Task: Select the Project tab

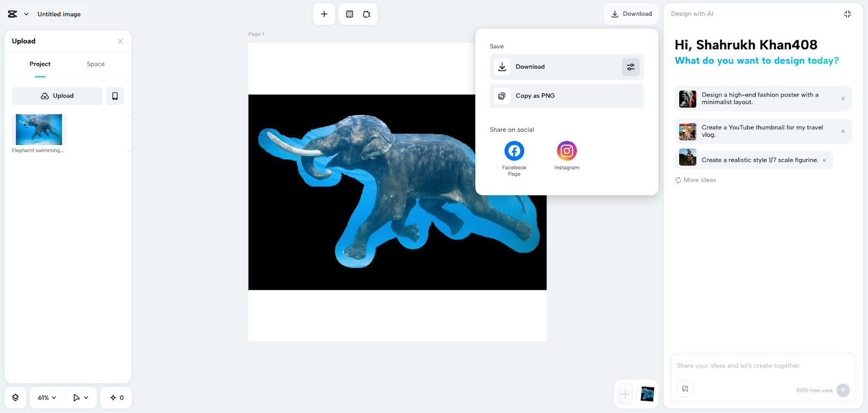Action: [40, 64]
